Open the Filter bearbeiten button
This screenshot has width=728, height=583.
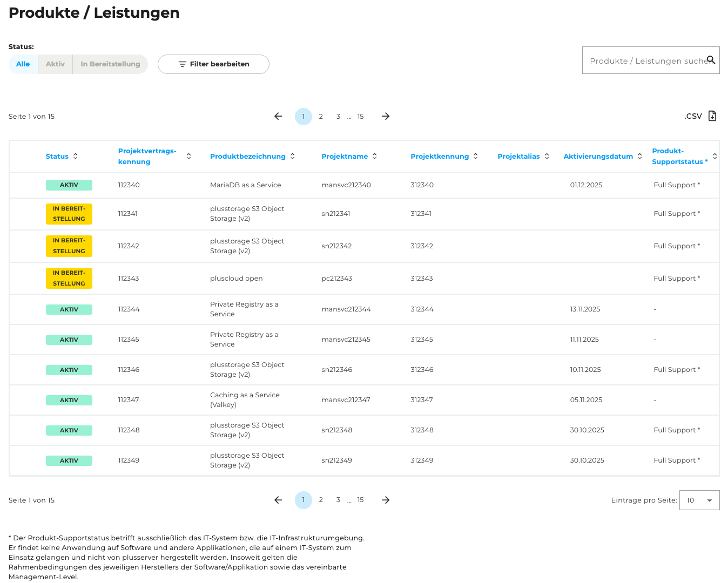coord(213,64)
